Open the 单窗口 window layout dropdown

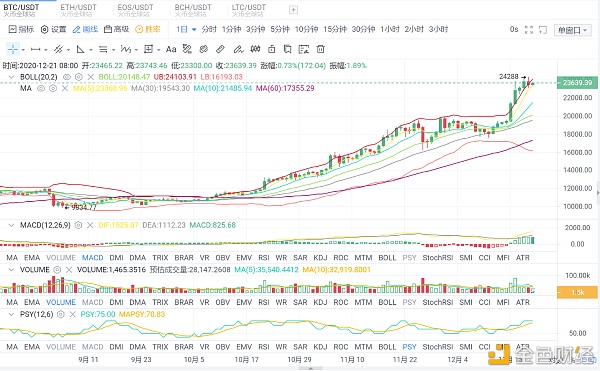pyautogui.click(x=572, y=30)
